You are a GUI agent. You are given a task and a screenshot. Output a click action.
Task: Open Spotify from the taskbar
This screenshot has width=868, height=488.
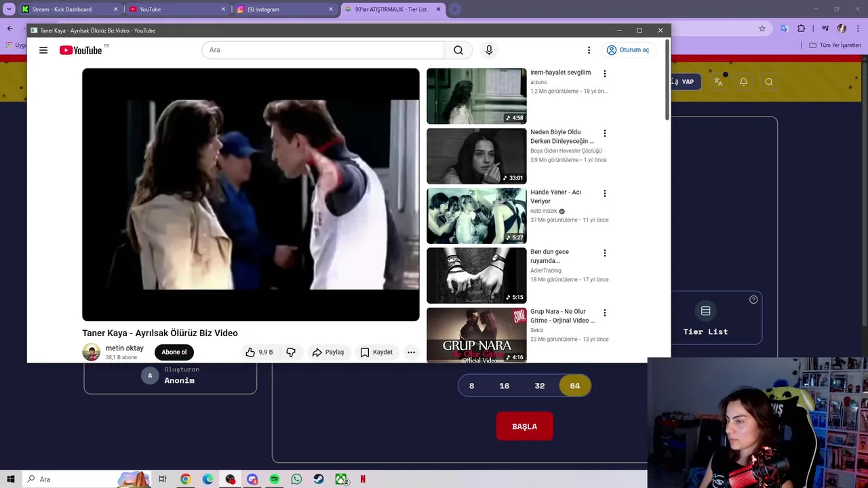pos(275,479)
